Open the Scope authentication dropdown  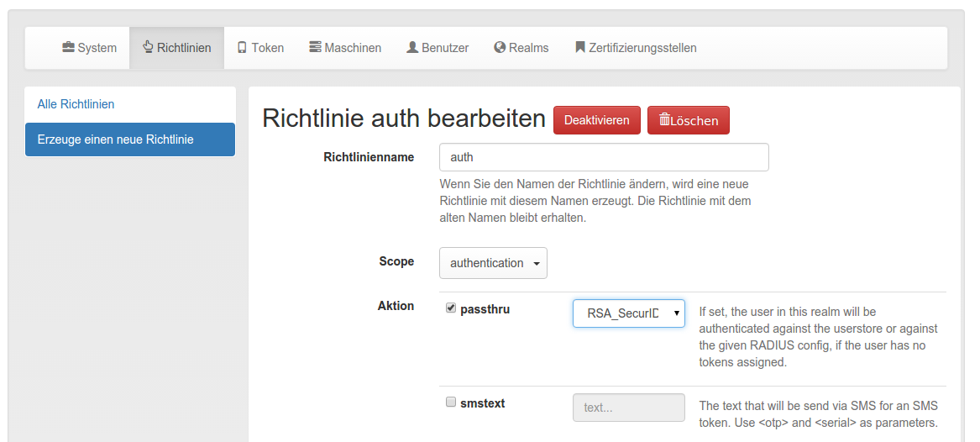[493, 263]
